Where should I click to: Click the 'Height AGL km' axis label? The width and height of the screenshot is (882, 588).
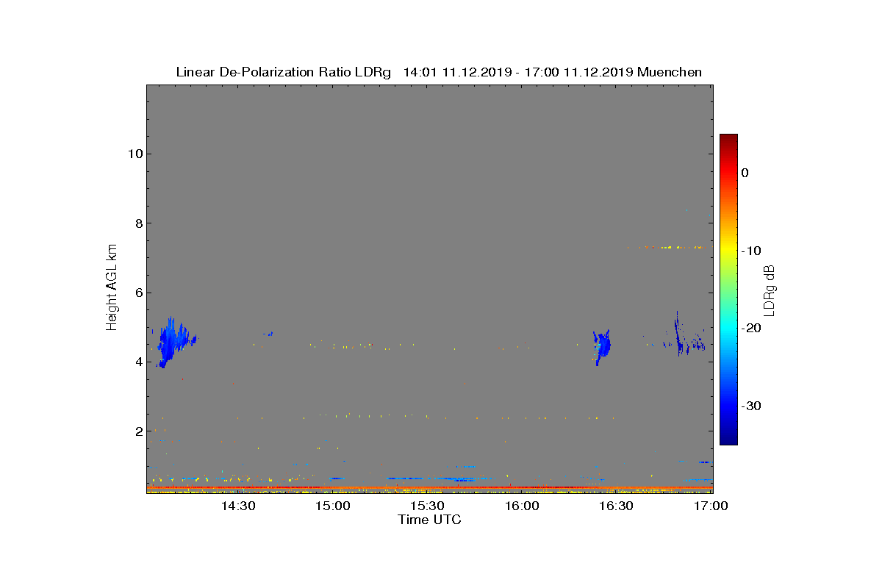coord(112,289)
